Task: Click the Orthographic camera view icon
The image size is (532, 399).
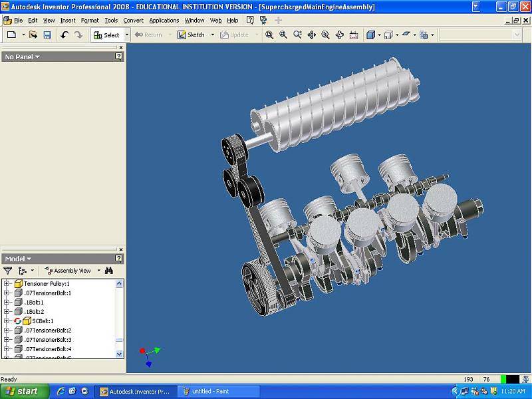Action: point(388,35)
